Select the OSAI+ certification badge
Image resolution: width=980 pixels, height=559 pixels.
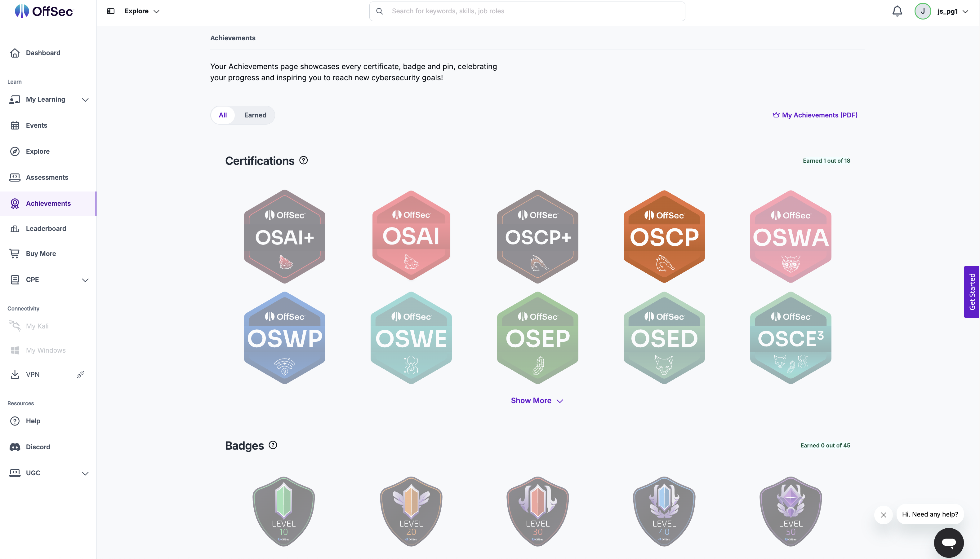click(x=285, y=236)
